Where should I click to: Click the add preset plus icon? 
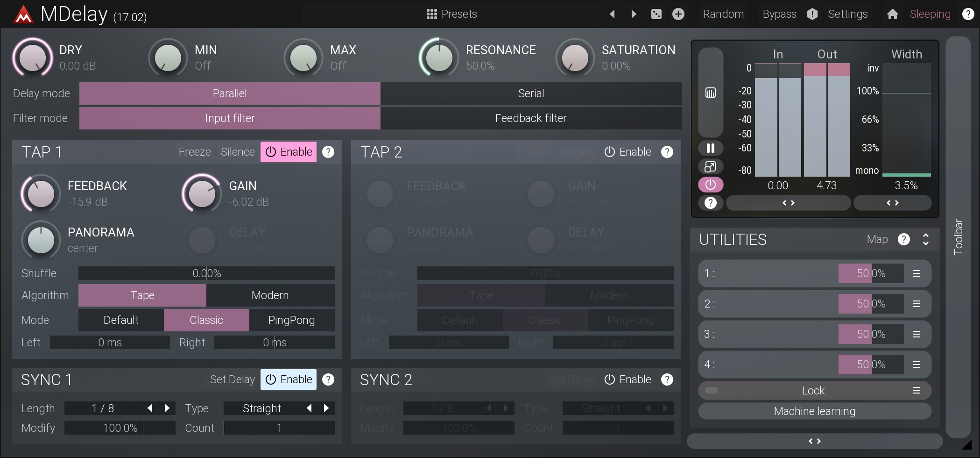coord(678,14)
